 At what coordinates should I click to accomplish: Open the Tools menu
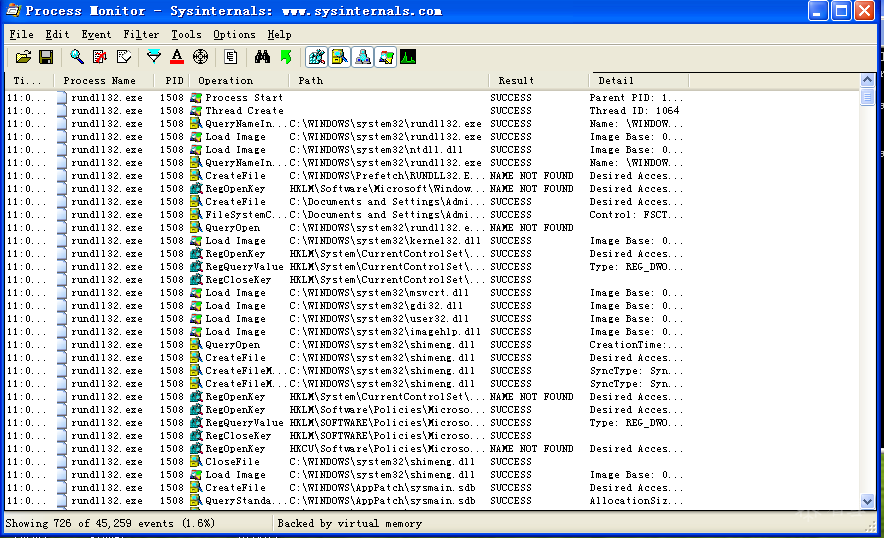[186, 34]
